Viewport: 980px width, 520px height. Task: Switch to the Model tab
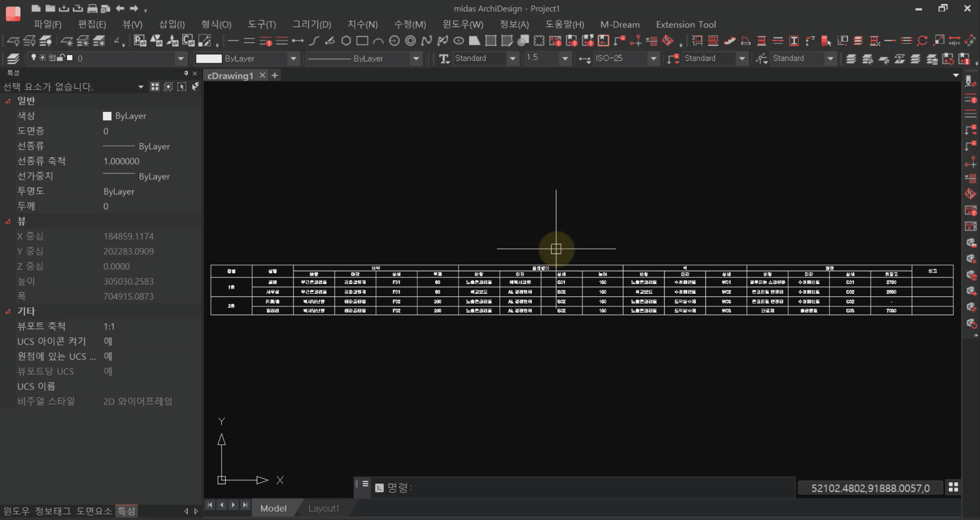[273, 508]
